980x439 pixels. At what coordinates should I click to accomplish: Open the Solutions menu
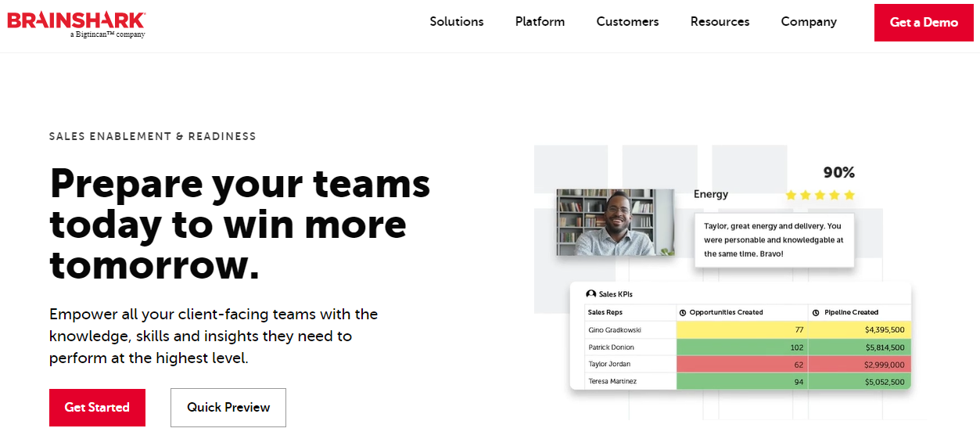457,22
